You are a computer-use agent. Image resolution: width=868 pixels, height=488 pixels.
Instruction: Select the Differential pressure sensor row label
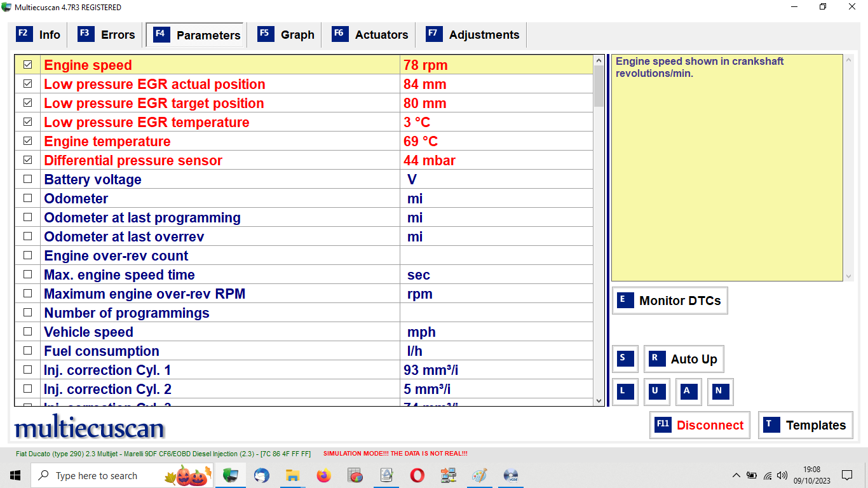click(133, 160)
